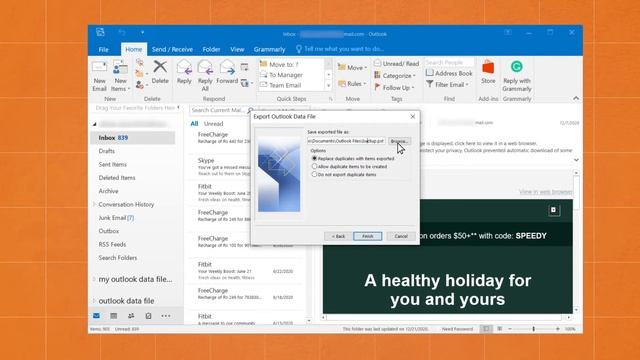Screen dimensions: 640x360
Task: Click Reply with Grammarly icon
Action: click(x=517, y=67)
